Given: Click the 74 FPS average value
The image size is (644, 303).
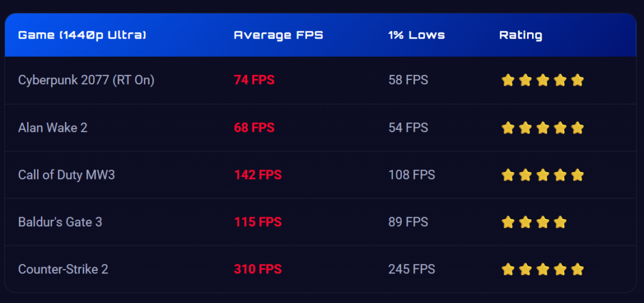Looking at the screenshot, I should pyautogui.click(x=254, y=80).
